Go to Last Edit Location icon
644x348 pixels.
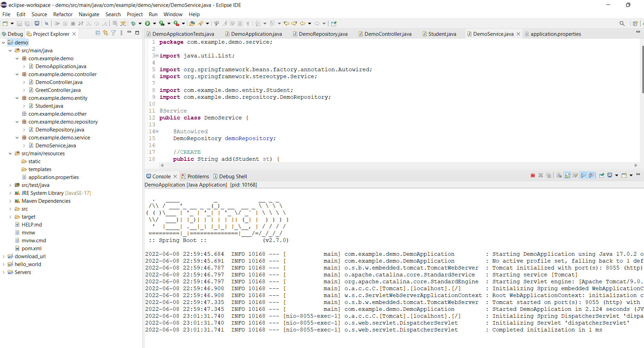[x=286, y=23]
